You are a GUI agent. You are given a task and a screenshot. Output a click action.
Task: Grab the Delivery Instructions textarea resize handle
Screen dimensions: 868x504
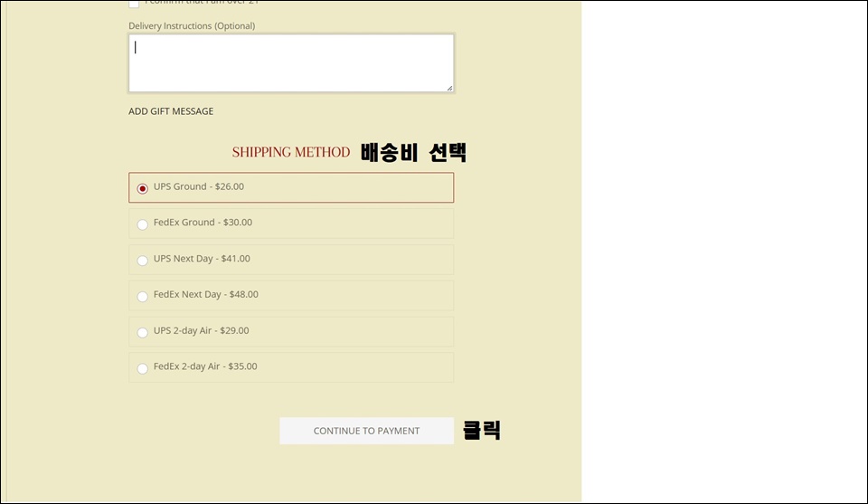pyautogui.click(x=449, y=88)
